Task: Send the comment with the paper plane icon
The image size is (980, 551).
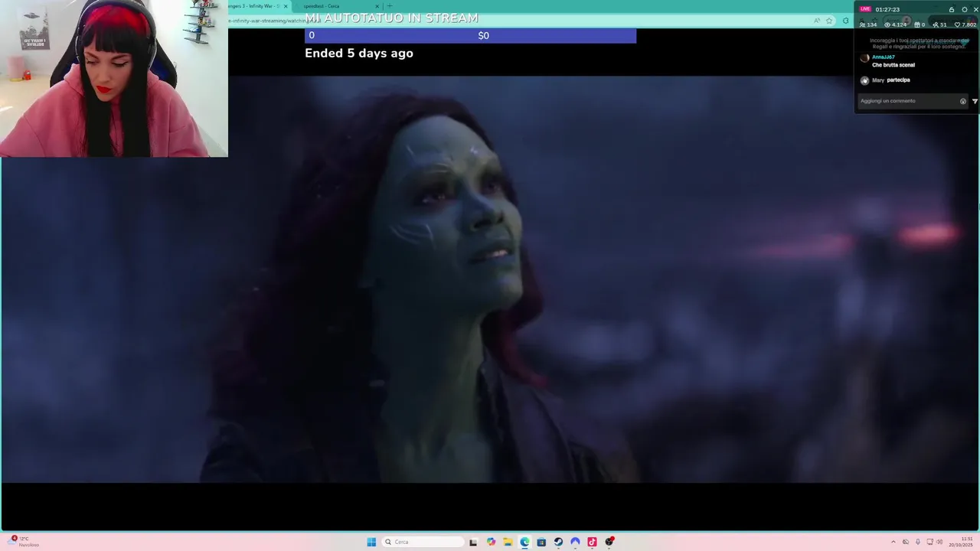Action: [x=975, y=101]
